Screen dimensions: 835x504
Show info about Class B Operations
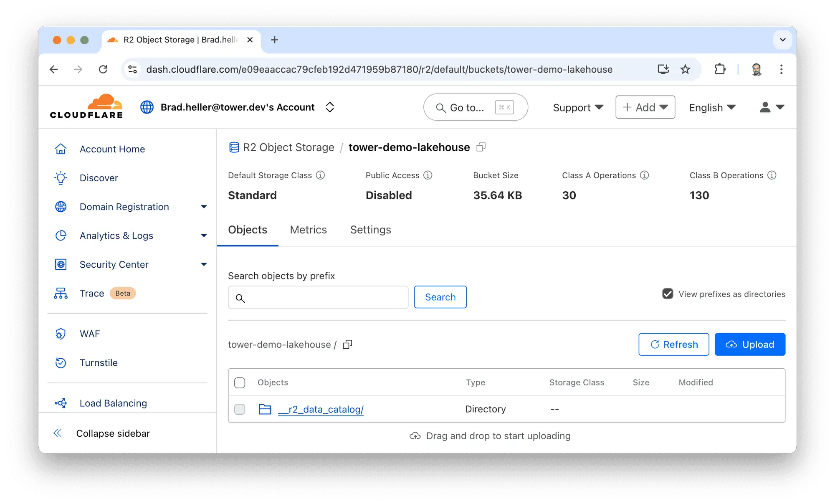click(772, 175)
